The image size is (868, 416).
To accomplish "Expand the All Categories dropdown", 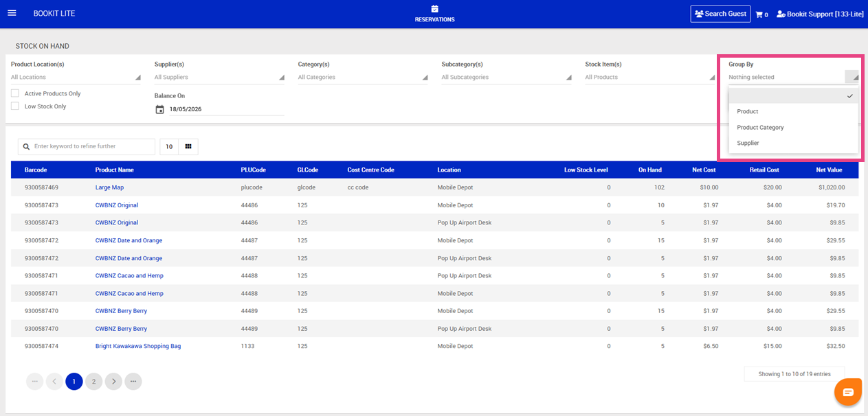I will (x=363, y=78).
